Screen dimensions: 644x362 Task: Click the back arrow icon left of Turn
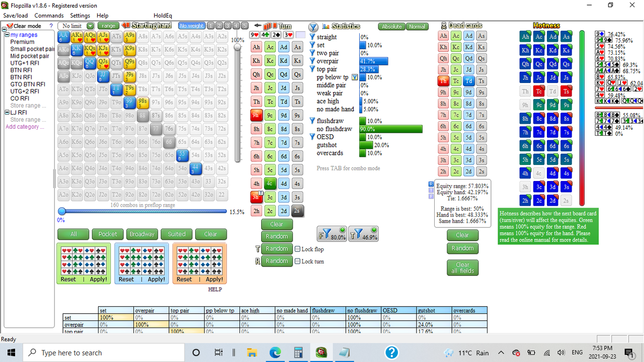tap(257, 25)
